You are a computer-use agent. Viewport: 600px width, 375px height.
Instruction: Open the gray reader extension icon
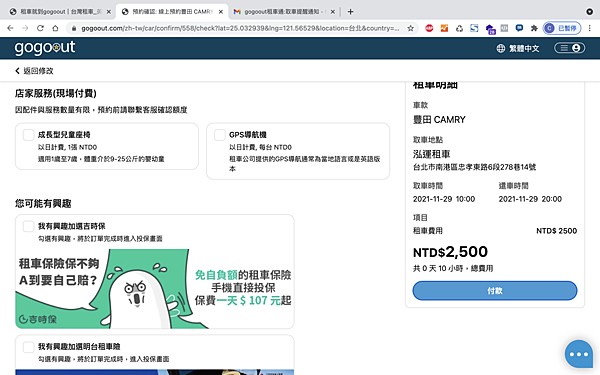coord(504,28)
